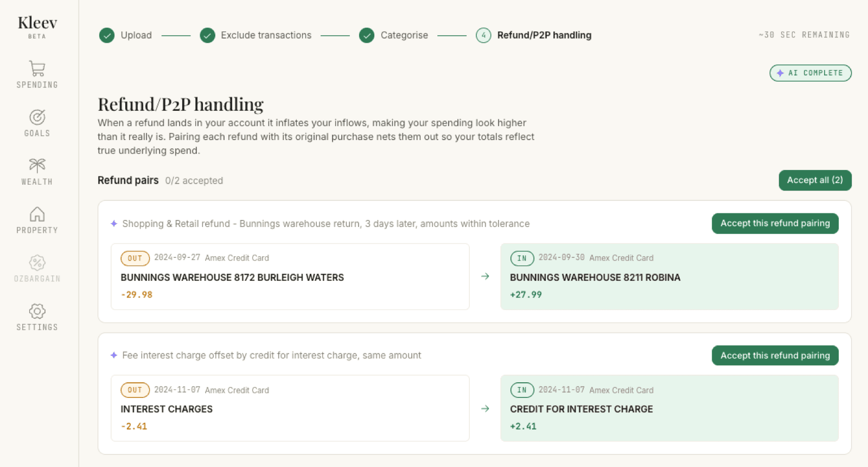Select the Interest Charges transaction card
The height and width of the screenshot is (467, 868).
[x=290, y=408]
